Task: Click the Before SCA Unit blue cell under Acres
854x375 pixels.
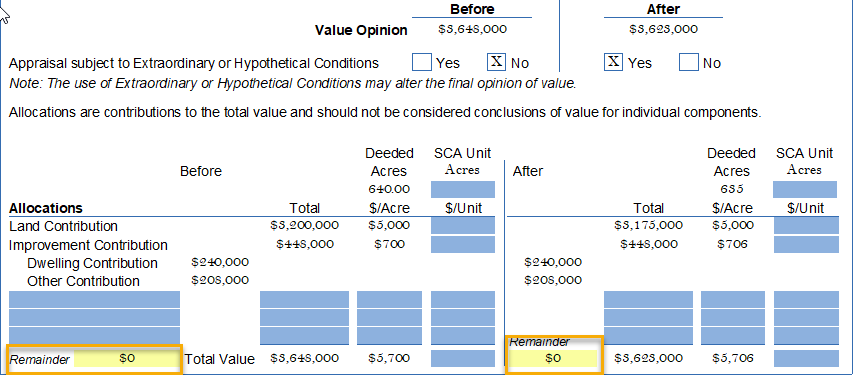Action: point(463,189)
